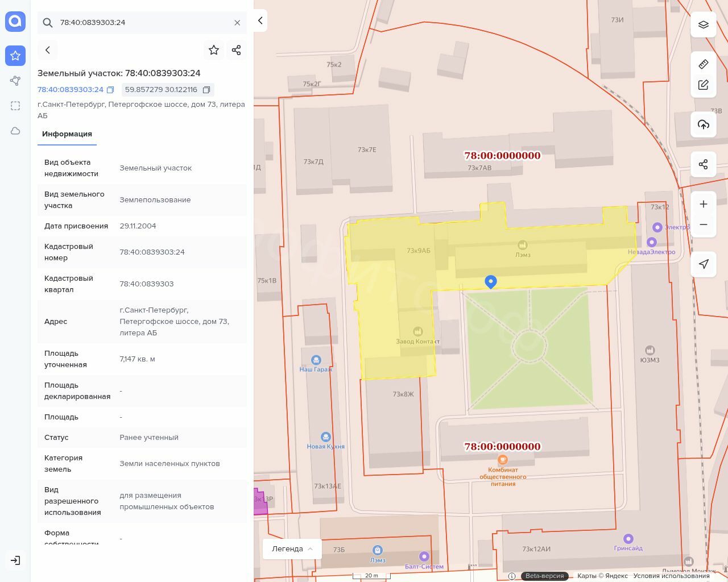Copy the cadastral number 78:40:0839303:24
The image size is (728, 582).
[110, 90]
